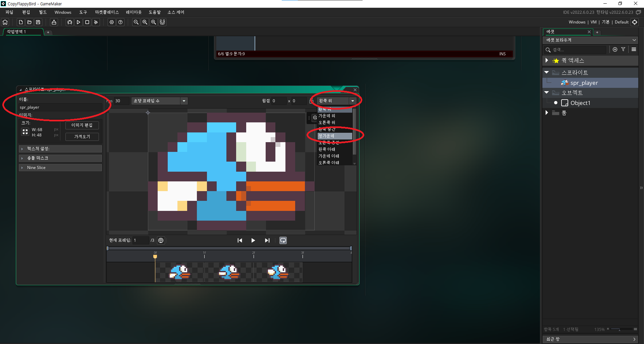Viewport: 644px width, 344px height.
Task: Select spr_player in asset browser
Action: (x=590, y=83)
